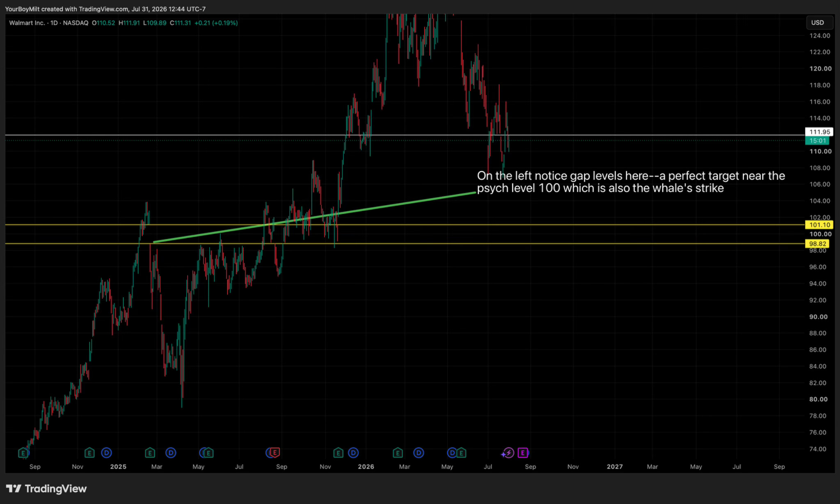The image size is (840, 504).
Task: Select the earnings marker just before Mar 2025
Action: pyautogui.click(x=150, y=453)
